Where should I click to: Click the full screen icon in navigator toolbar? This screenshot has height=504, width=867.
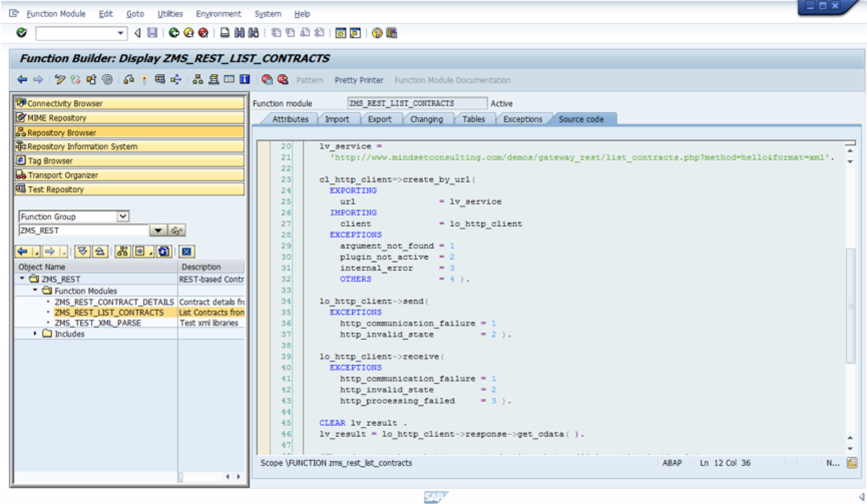click(x=186, y=251)
